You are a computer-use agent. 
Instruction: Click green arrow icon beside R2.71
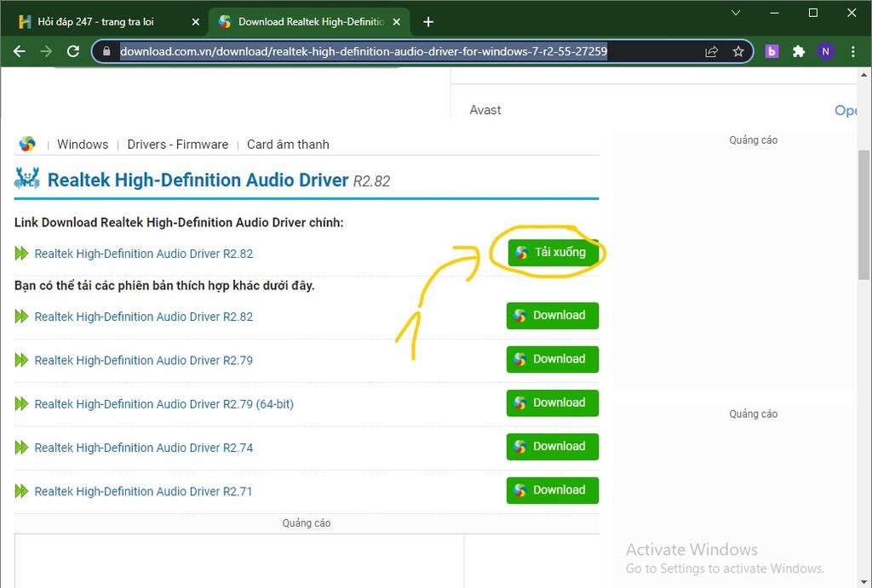pos(21,491)
